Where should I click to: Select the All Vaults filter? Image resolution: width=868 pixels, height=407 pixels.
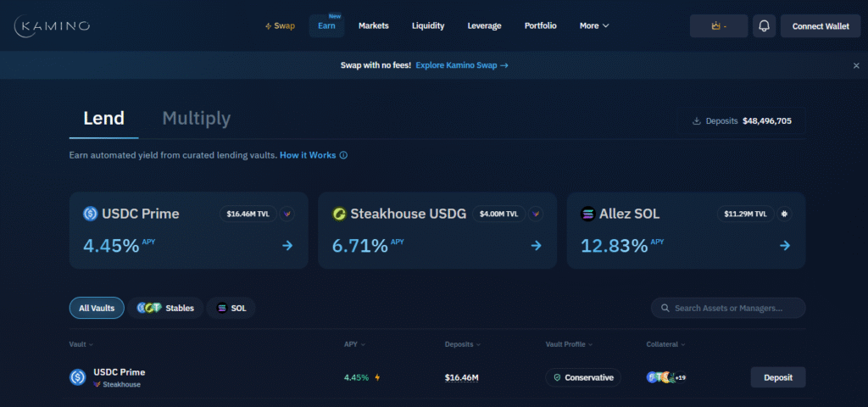click(x=97, y=308)
